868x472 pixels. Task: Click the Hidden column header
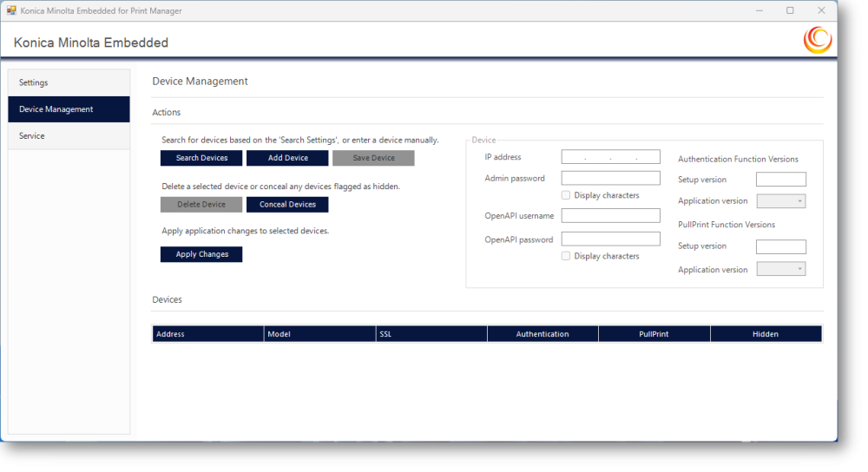[766, 334]
